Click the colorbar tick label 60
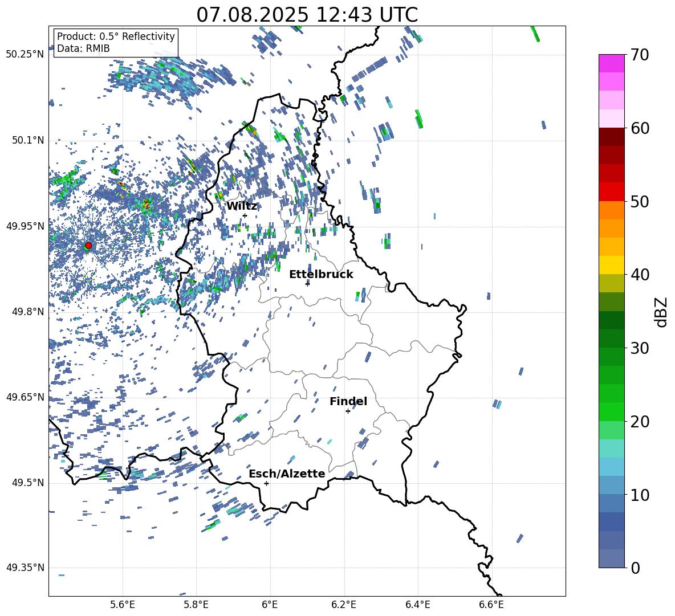This screenshot has width=675, height=616. click(x=640, y=128)
